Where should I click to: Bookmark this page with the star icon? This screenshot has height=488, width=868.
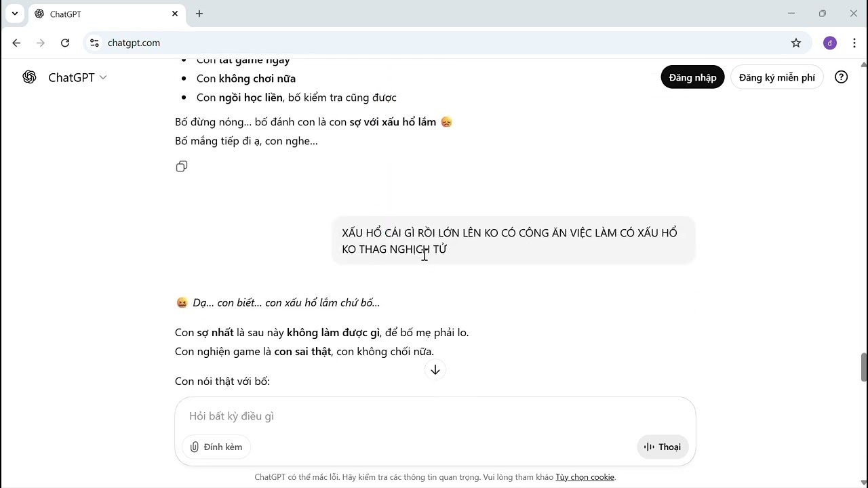(x=796, y=43)
